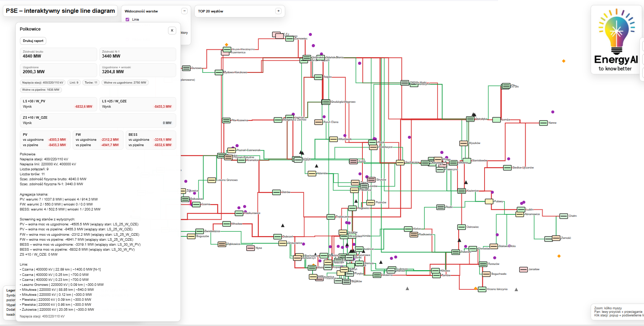This screenshot has height=326, width=644.
Task: Click the Uzgodnione + wnioski 3204,8 MW card
Action: [x=137, y=70]
